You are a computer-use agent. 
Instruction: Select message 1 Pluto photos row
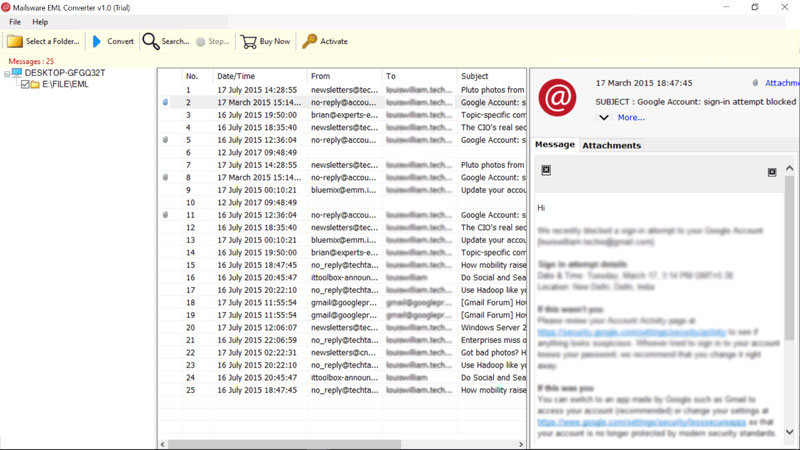click(342, 90)
